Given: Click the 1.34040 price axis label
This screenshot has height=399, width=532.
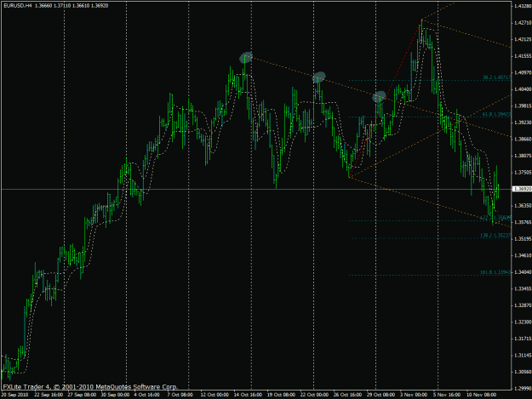Looking at the screenshot, I should 523,272.
